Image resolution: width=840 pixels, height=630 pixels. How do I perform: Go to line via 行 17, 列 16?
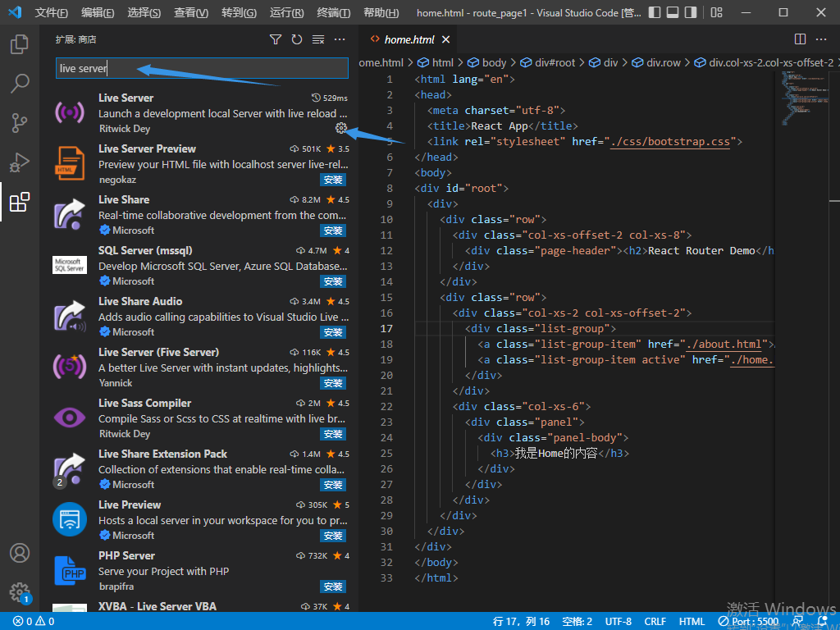click(521, 622)
